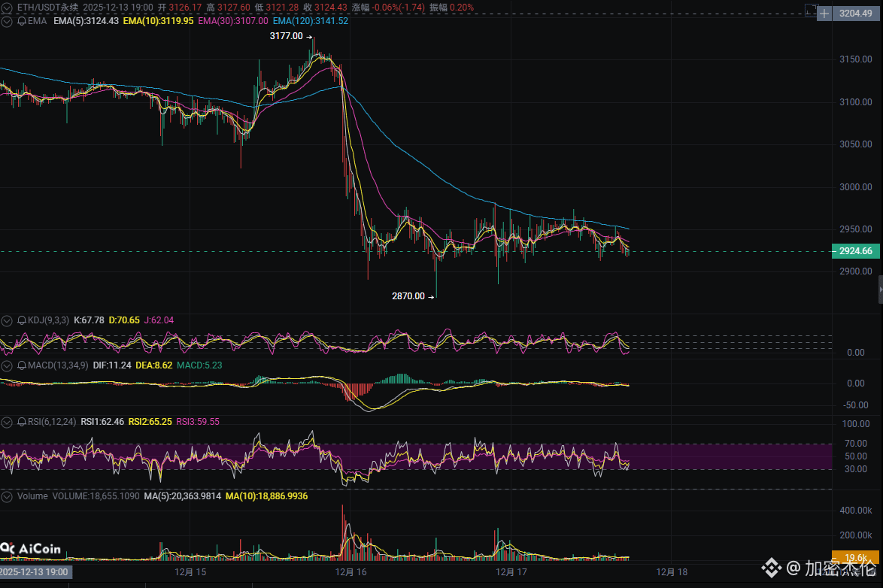Click the K:67.78 KDJ value
The image size is (883, 588).
[x=89, y=320]
